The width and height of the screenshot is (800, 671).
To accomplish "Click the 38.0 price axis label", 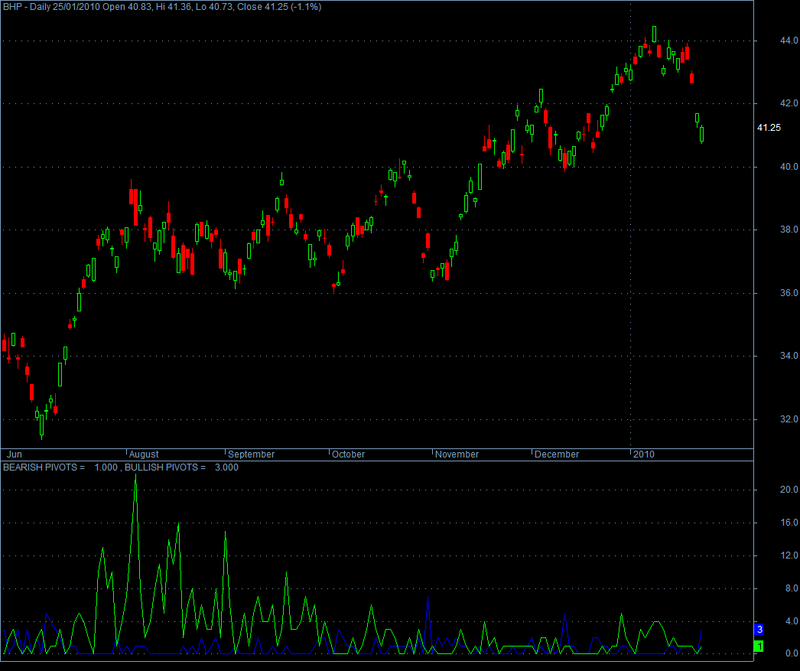I will tap(789, 230).
